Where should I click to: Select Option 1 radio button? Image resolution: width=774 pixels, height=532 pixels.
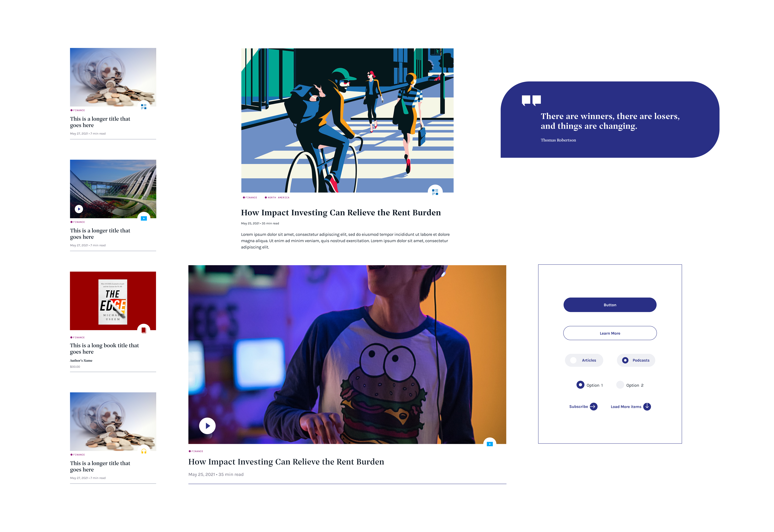pos(580,385)
